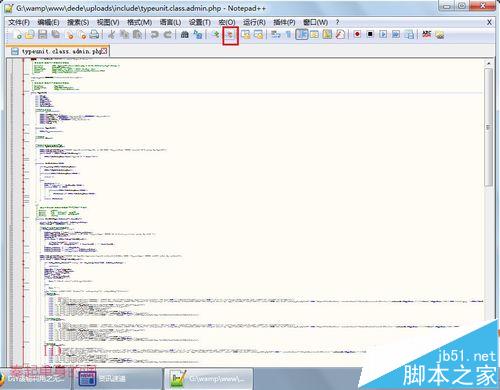Open the 语言(L) menu
The width and height of the screenshot is (500, 390).
tap(170, 22)
